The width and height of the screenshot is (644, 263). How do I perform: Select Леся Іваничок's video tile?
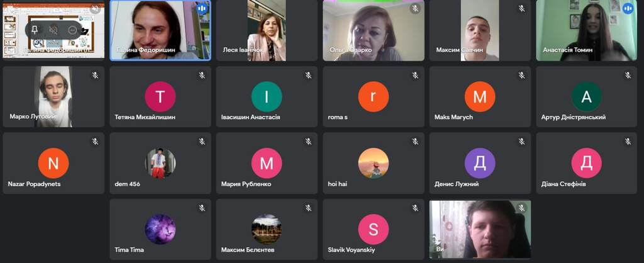point(267,30)
